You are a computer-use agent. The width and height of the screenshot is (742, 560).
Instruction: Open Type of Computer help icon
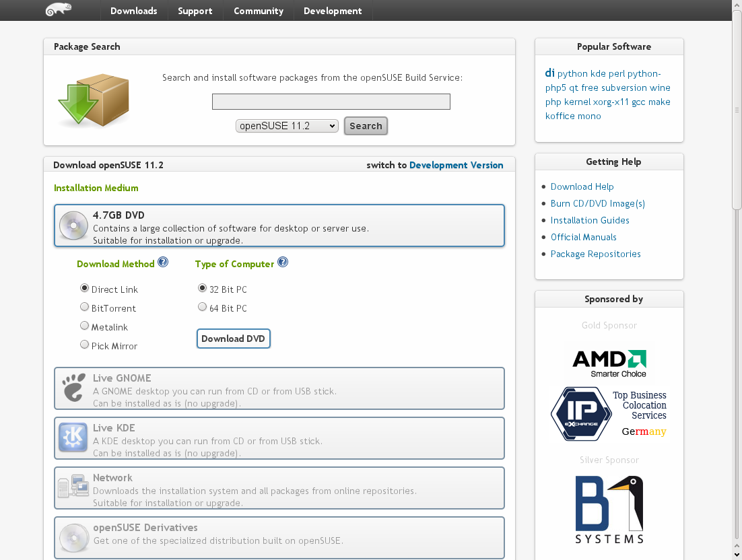283,262
